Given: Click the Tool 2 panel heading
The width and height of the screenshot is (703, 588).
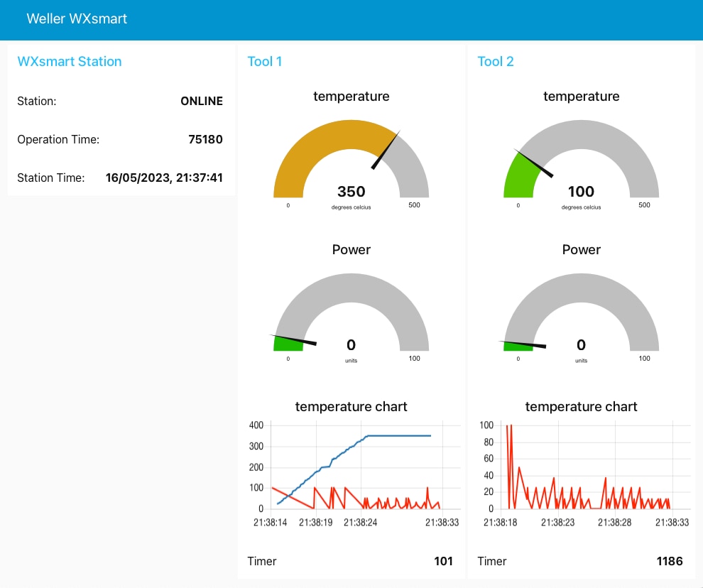Looking at the screenshot, I should [x=496, y=61].
